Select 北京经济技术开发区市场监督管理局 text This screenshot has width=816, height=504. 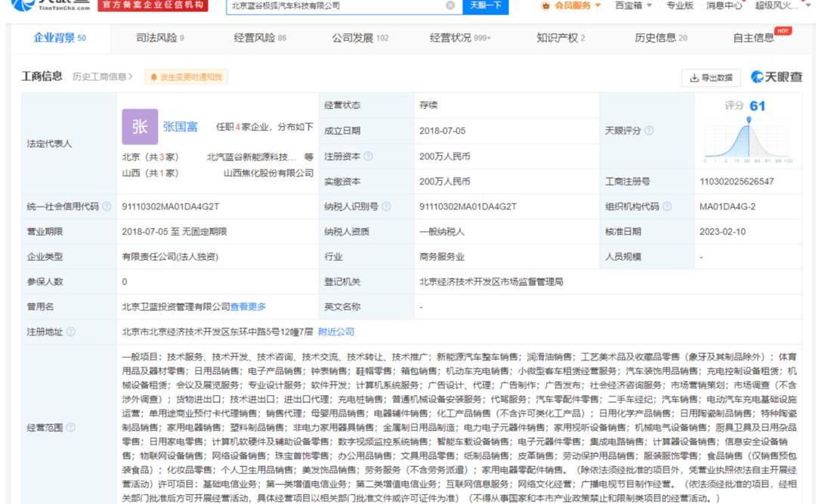point(491,282)
